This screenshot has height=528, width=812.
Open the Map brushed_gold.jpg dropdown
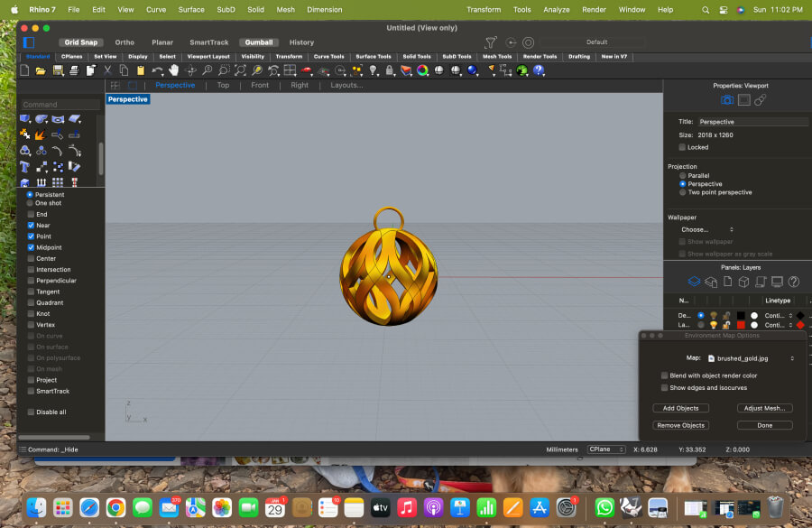(x=751, y=358)
